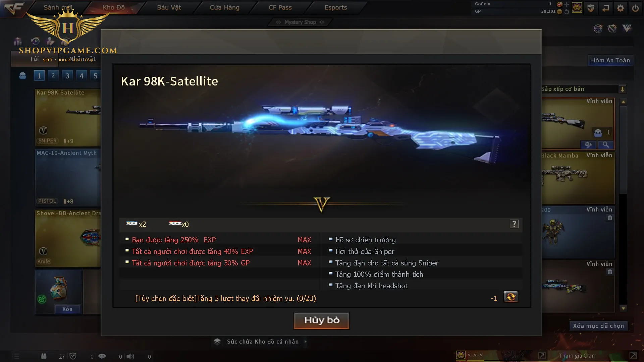Viewport: 644px width, 362px height.
Task: Click the GoCoin plus icon
Action: tap(567, 4)
